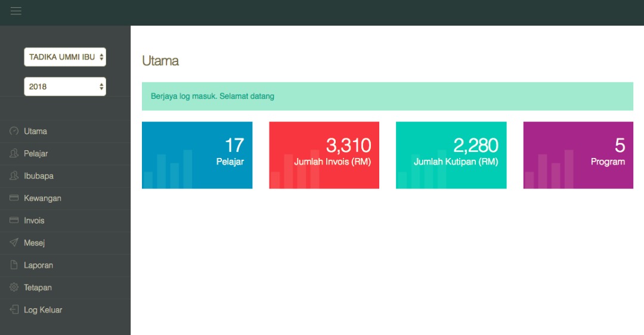Click the Ibubapa parent icon in sidebar

pyautogui.click(x=14, y=176)
